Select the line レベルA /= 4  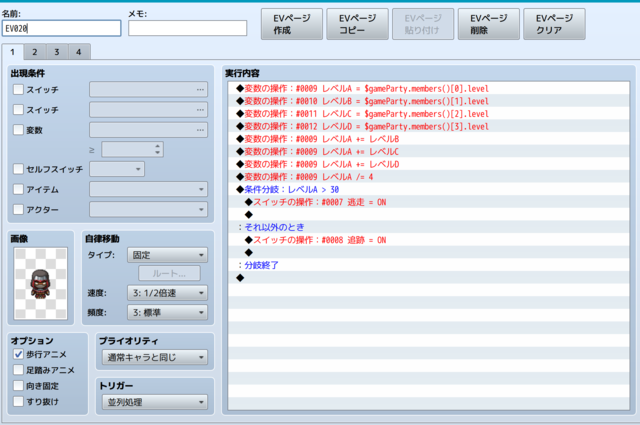[x=429, y=177]
